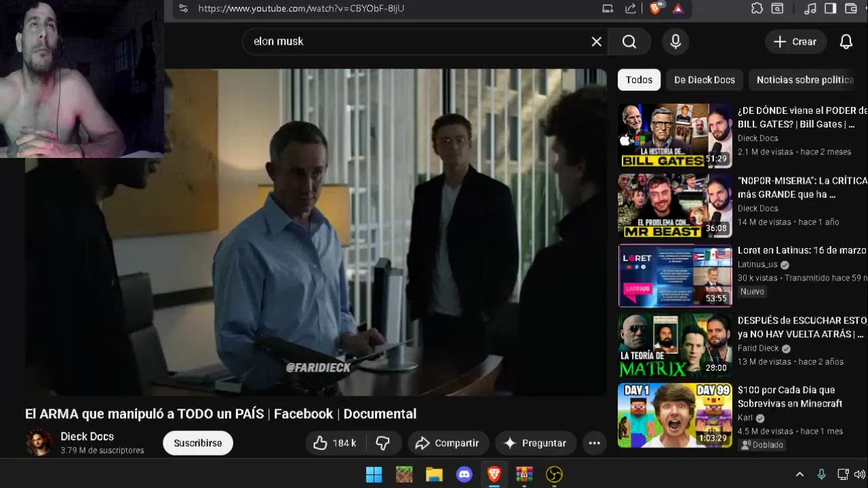Select the 'De Dieck Docs' filter chip
The image size is (868, 488).
(x=705, y=79)
